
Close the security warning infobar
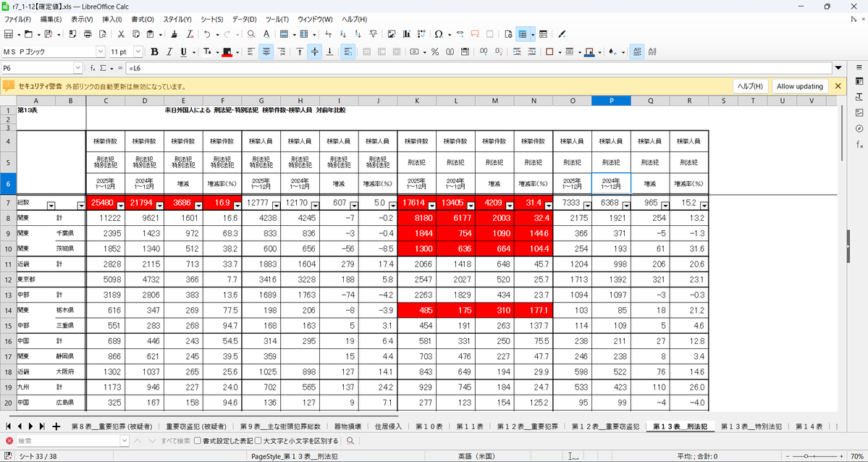[838, 86]
